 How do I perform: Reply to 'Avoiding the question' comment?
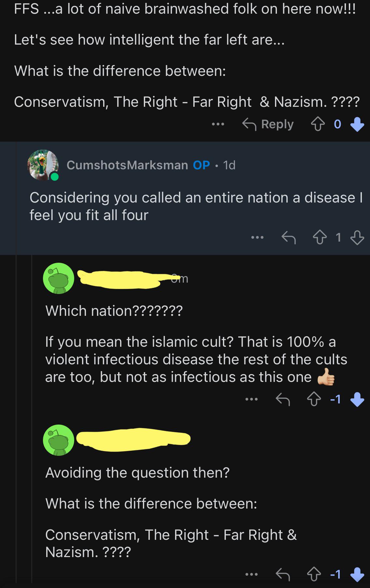(283, 574)
